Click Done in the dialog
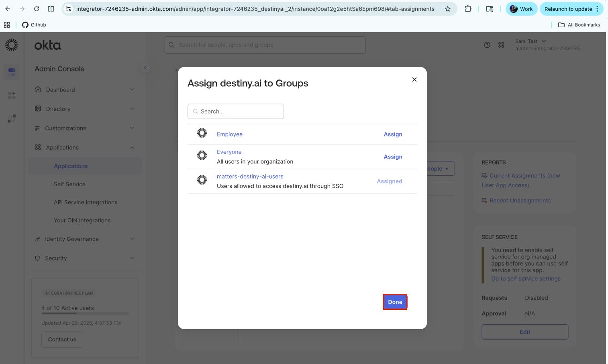 [x=395, y=302]
